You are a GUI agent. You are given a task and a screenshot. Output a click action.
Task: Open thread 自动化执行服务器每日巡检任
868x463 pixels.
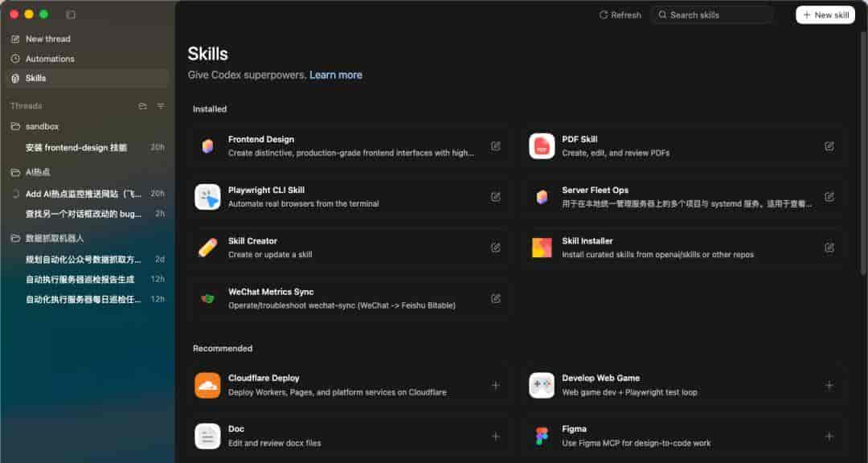(88, 299)
